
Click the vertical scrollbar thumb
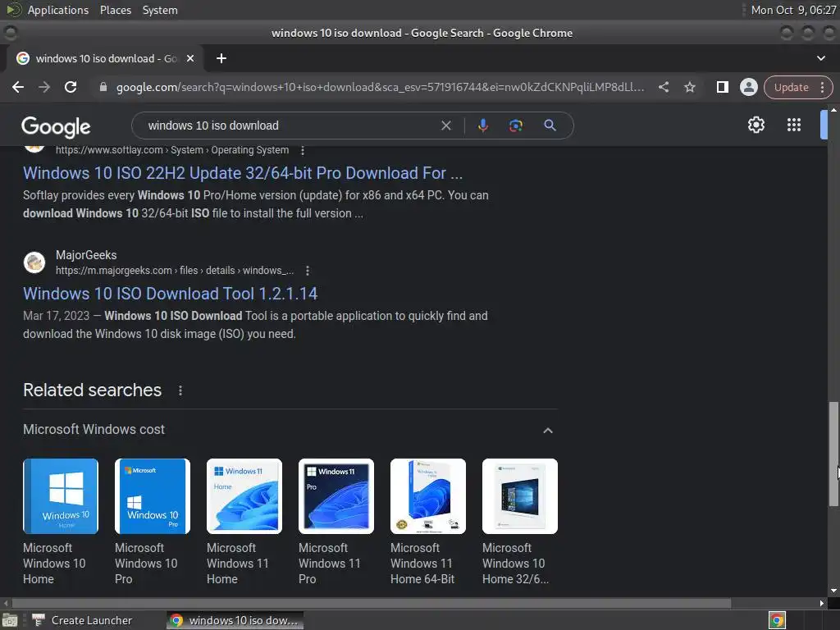coord(833,453)
